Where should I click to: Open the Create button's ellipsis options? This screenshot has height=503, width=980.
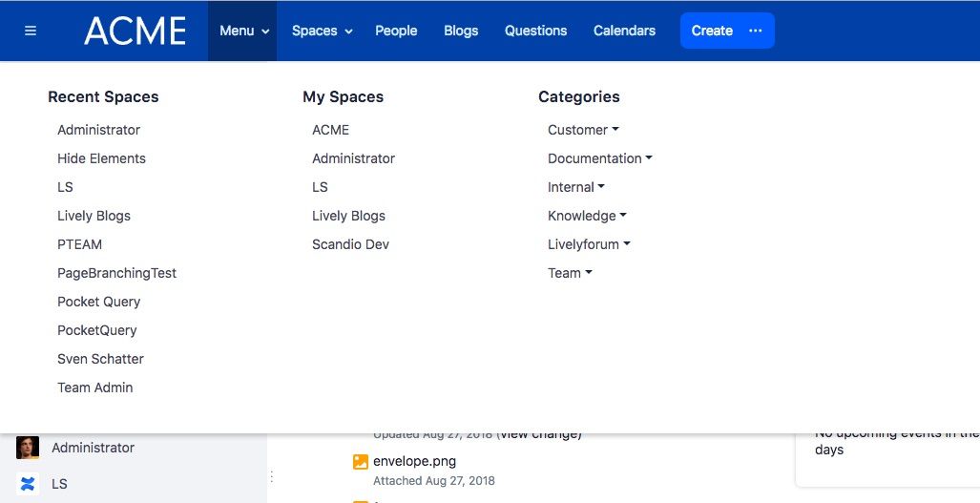[x=755, y=31]
